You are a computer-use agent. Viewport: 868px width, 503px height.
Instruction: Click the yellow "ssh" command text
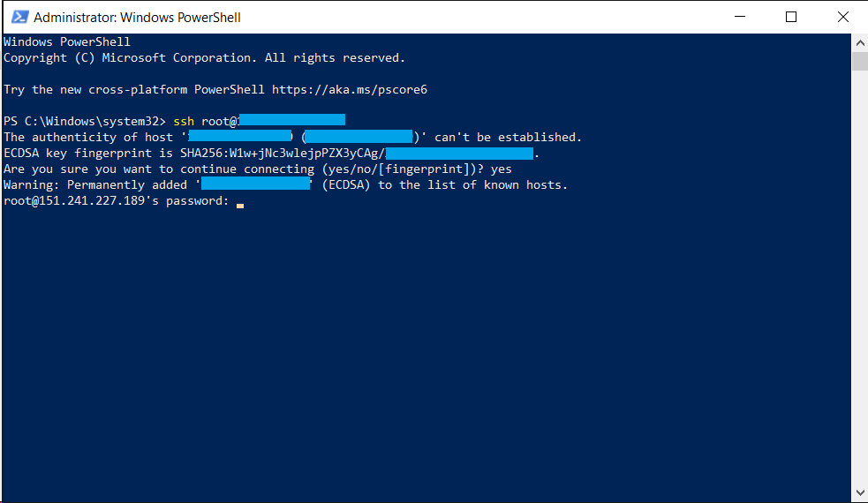click(184, 122)
